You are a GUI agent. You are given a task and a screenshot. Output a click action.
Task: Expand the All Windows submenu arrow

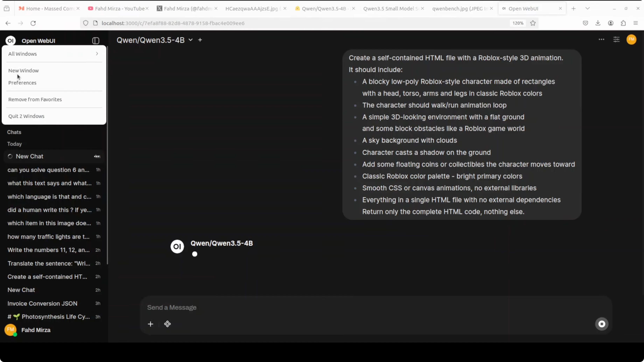pos(97,54)
